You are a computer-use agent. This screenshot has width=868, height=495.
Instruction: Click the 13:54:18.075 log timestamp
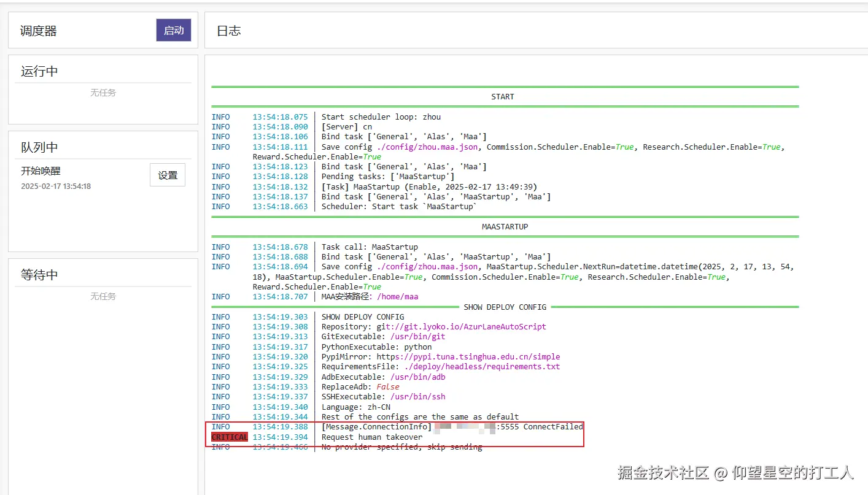click(280, 117)
